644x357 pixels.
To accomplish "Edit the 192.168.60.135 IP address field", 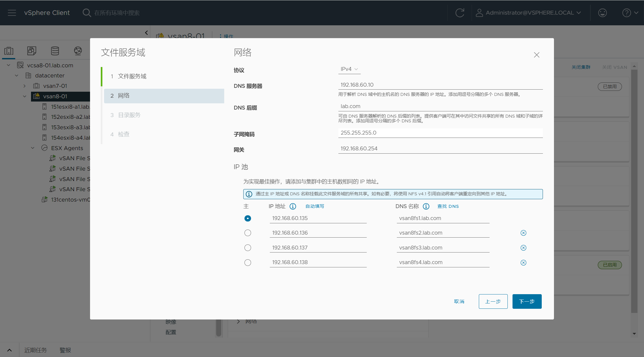I will coord(318,218).
